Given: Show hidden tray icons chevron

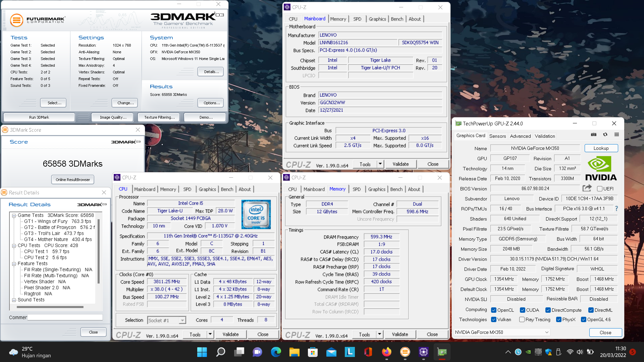Looking at the screenshot, I should coord(508,352).
